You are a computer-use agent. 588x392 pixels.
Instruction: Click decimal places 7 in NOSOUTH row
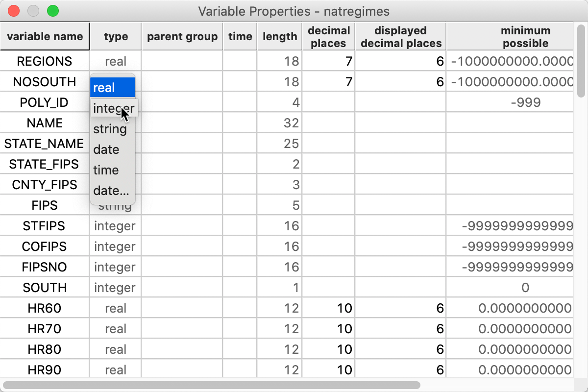point(329,82)
